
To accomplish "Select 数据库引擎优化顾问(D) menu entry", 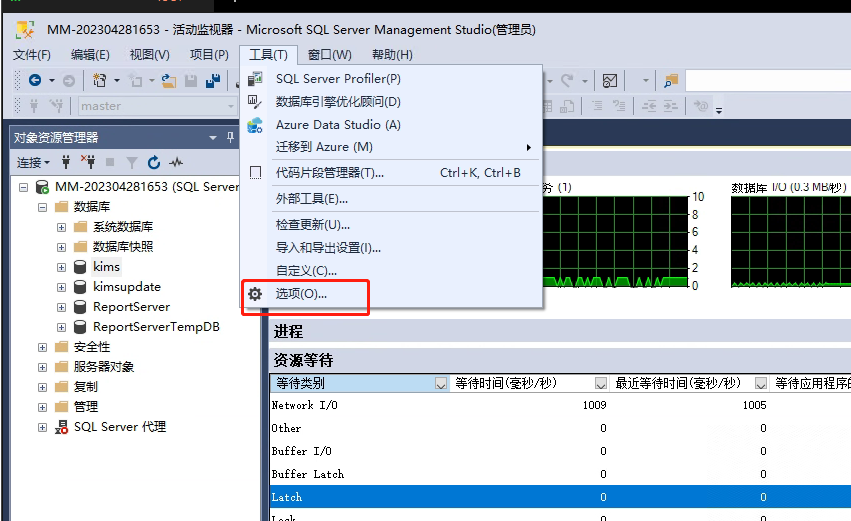I will tap(391, 101).
